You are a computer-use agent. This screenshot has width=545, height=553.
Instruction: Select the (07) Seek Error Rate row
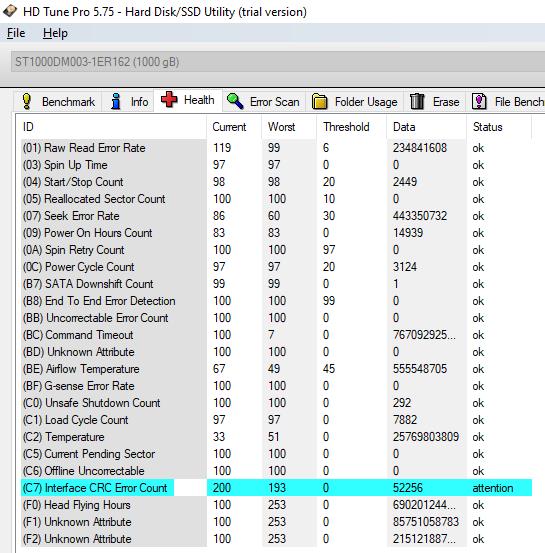pos(277,216)
